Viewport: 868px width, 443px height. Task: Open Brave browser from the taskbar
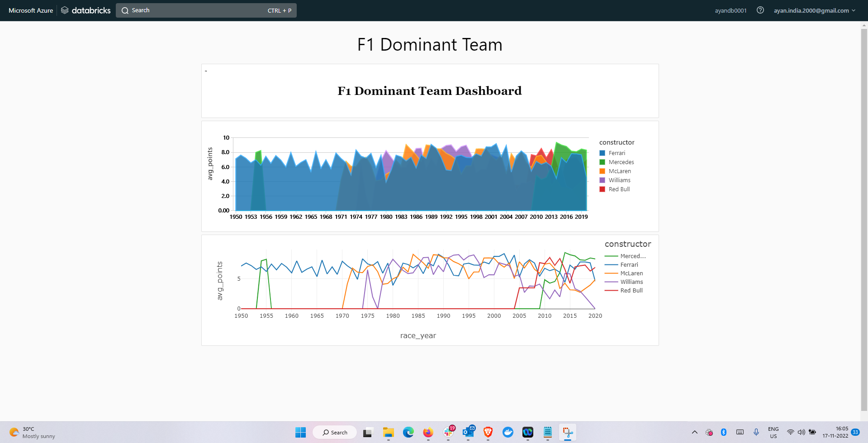point(488,433)
